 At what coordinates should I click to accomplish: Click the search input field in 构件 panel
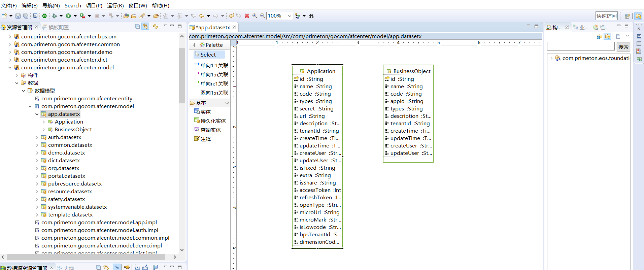click(x=581, y=46)
